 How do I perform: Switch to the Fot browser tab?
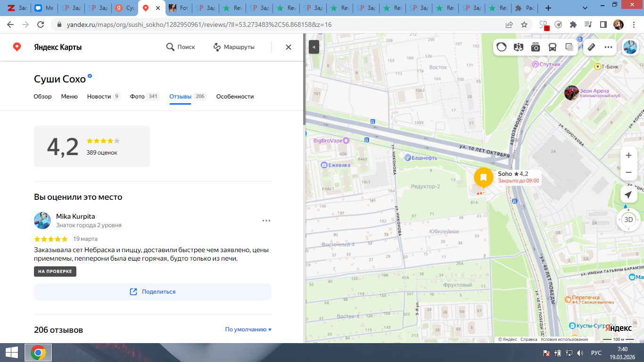coord(178,8)
